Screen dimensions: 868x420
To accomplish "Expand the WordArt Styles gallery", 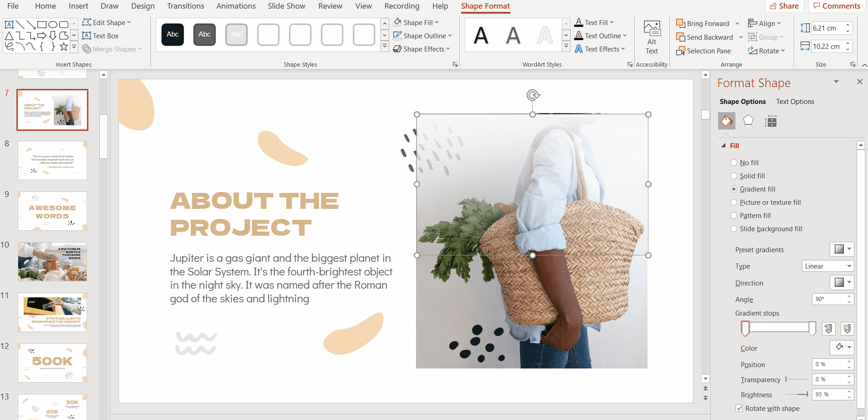I will pyautogui.click(x=566, y=46).
